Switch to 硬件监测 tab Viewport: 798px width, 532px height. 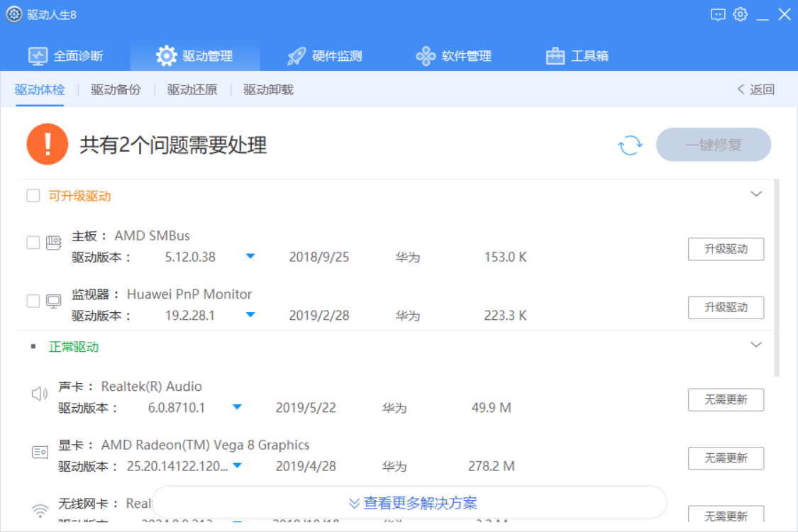324,55
